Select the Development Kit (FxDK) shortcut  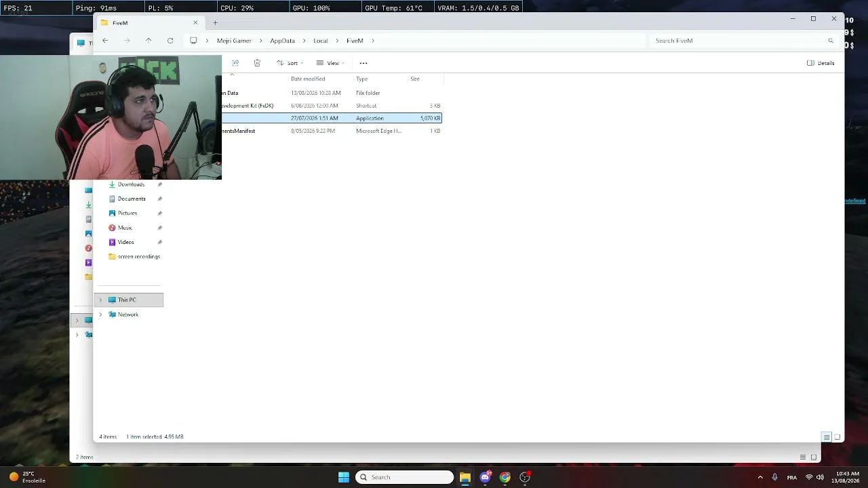click(x=332, y=106)
